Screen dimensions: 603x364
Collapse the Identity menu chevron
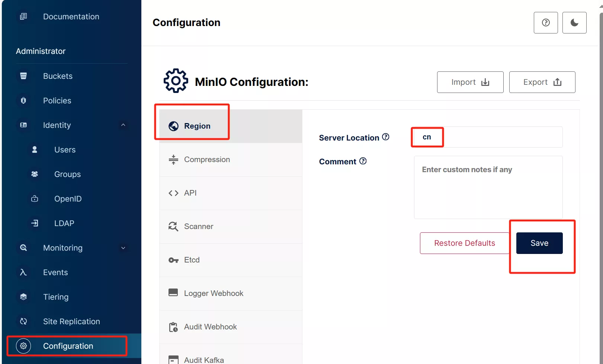click(x=123, y=125)
